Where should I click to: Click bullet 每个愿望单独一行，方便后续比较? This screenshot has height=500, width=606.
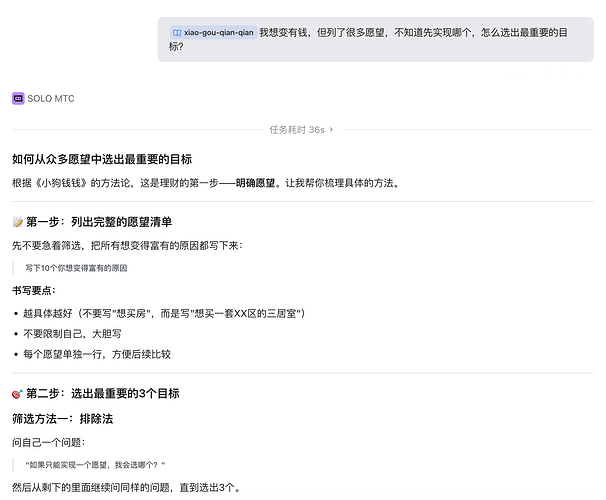(x=97, y=354)
